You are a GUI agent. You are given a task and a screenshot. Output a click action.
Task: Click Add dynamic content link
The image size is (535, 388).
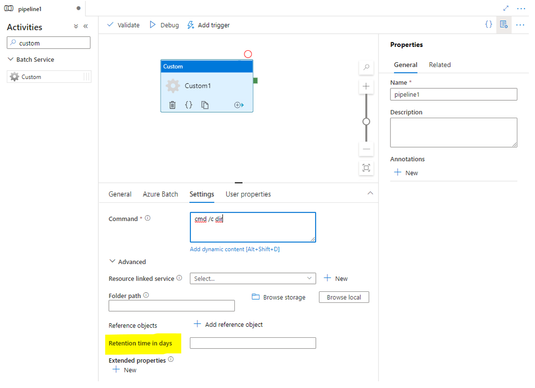(x=235, y=249)
